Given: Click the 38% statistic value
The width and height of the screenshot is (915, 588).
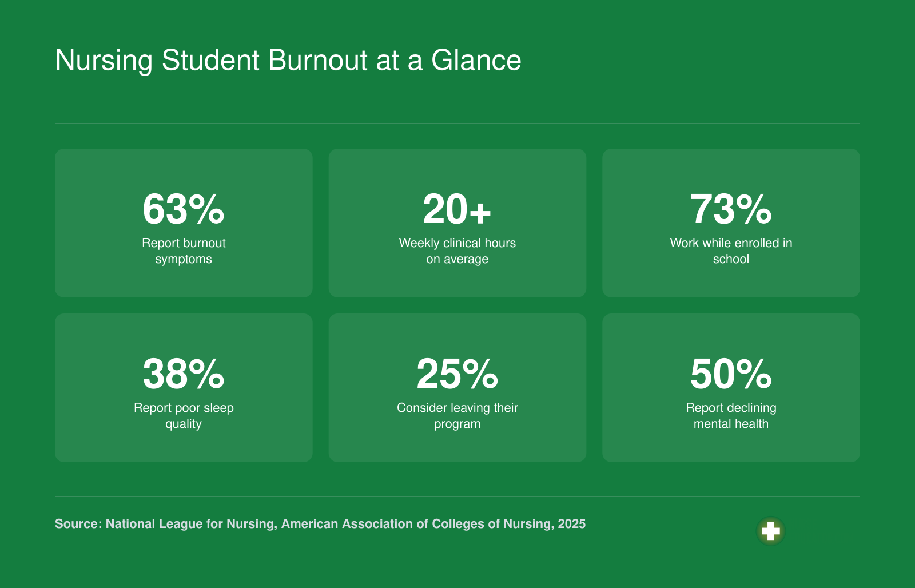Looking at the screenshot, I should [184, 374].
